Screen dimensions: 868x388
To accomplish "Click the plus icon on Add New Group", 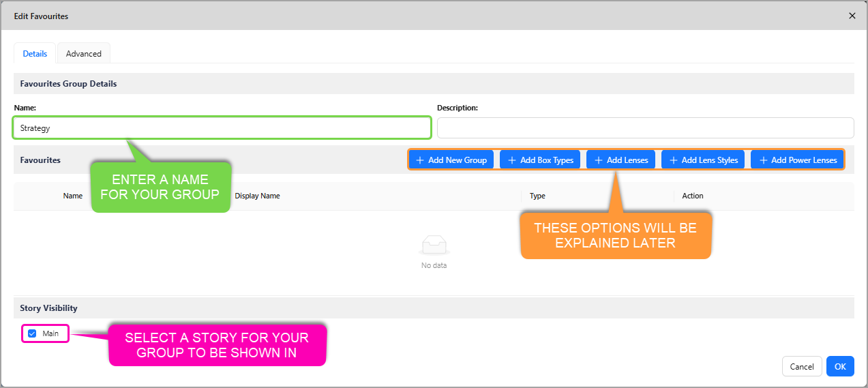I will pos(420,160).
